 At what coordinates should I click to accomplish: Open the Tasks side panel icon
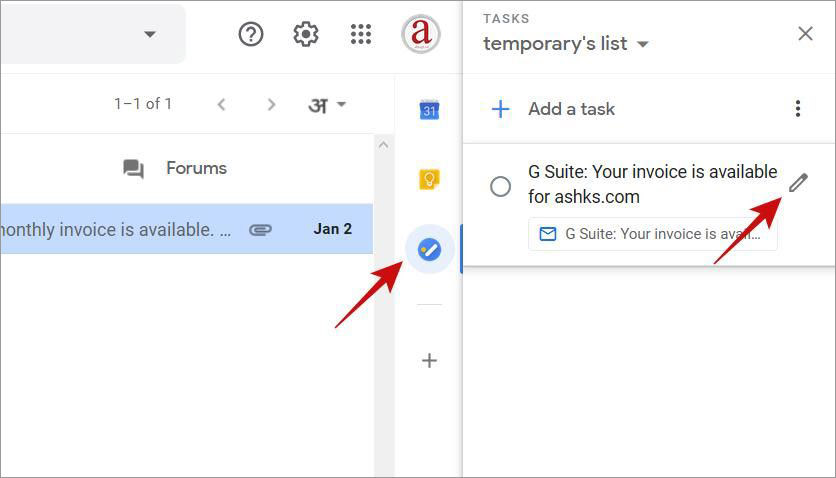(429, 249)
